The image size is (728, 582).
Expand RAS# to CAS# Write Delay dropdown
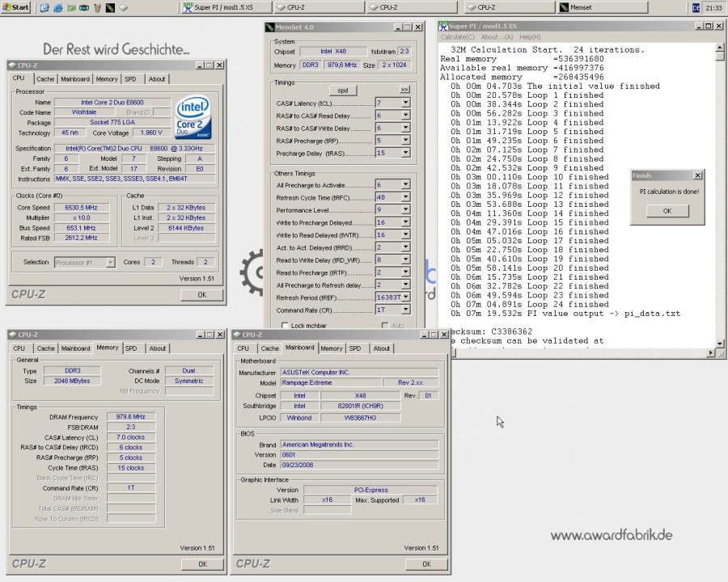pyautogui.click(x=405, y=128)
